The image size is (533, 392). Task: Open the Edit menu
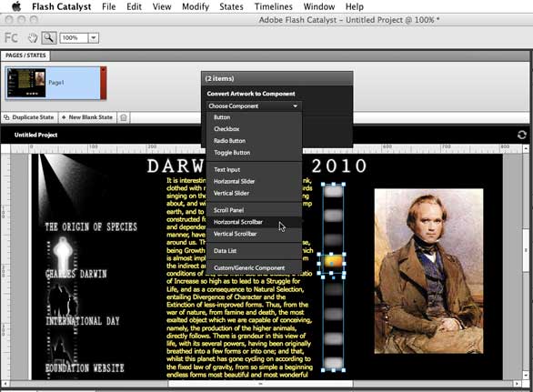point(134,6)
